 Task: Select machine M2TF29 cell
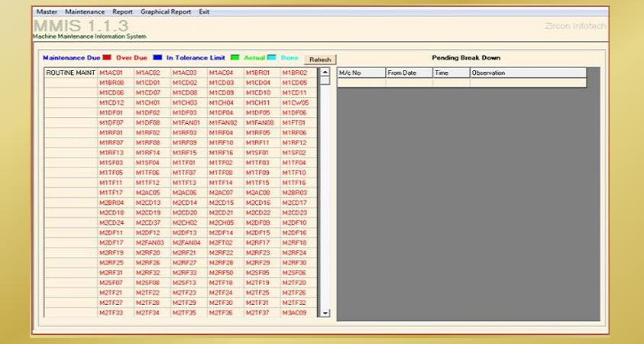[189, 303]
